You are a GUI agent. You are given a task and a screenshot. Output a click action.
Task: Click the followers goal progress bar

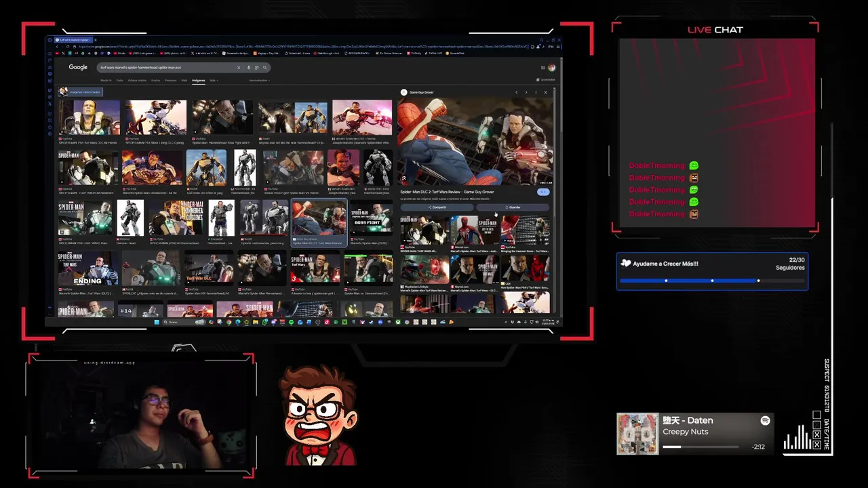(712, 281)
